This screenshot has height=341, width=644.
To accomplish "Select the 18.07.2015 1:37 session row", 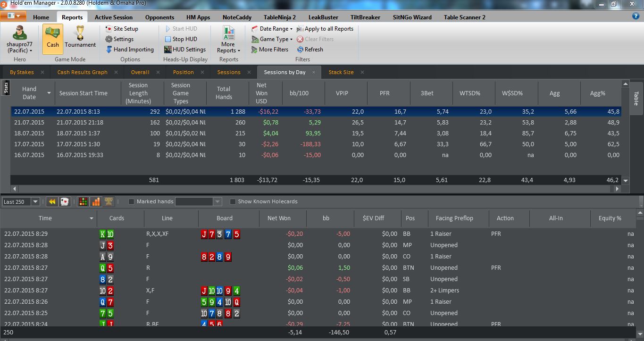I will (x=316, y=133).
